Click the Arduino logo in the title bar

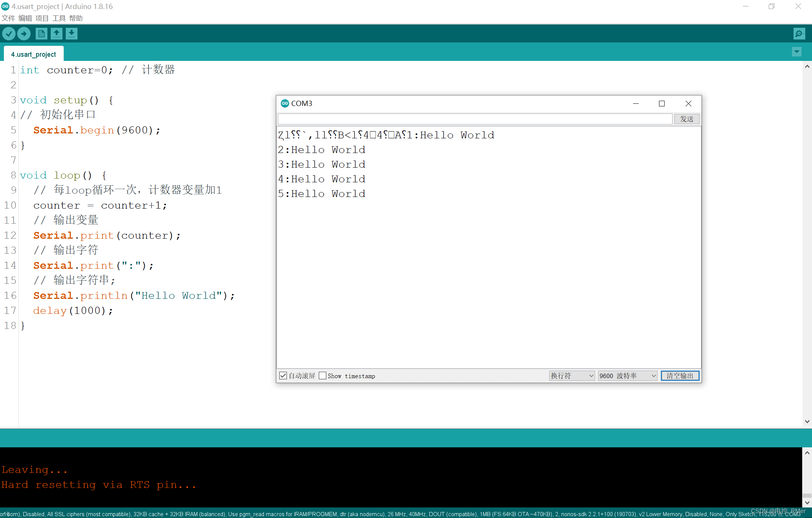[x=5, y=6]
